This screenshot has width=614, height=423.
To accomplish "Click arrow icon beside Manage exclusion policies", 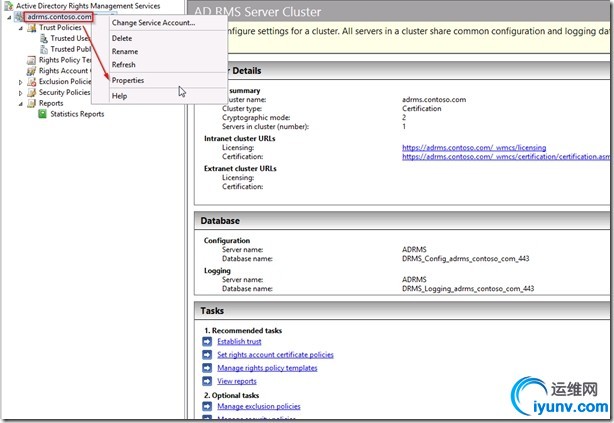I will pos(207,407).
